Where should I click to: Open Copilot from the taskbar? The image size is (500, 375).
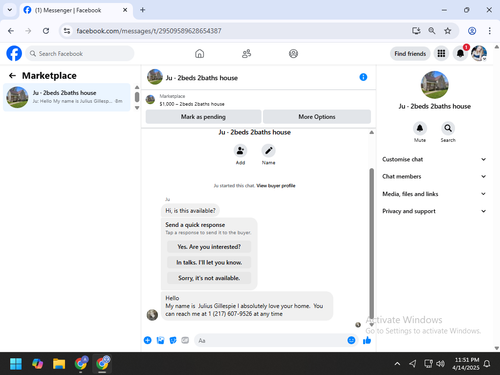click(x=37, y=364)
